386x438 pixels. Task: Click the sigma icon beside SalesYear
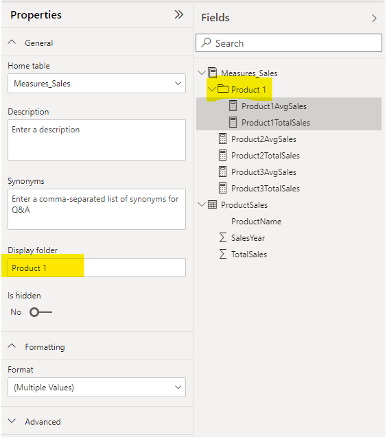[223, 237]
